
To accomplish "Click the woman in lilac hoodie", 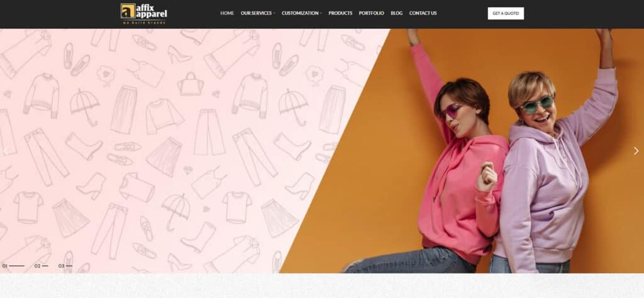I will 550,164.
